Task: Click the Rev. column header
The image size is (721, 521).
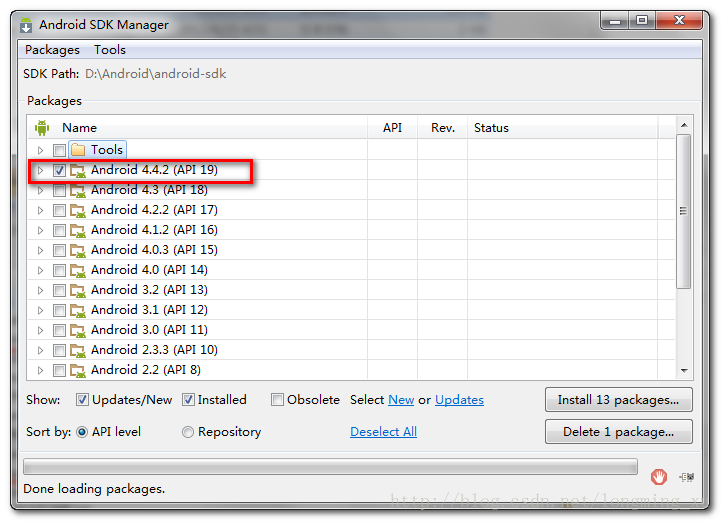Action: 443,128
